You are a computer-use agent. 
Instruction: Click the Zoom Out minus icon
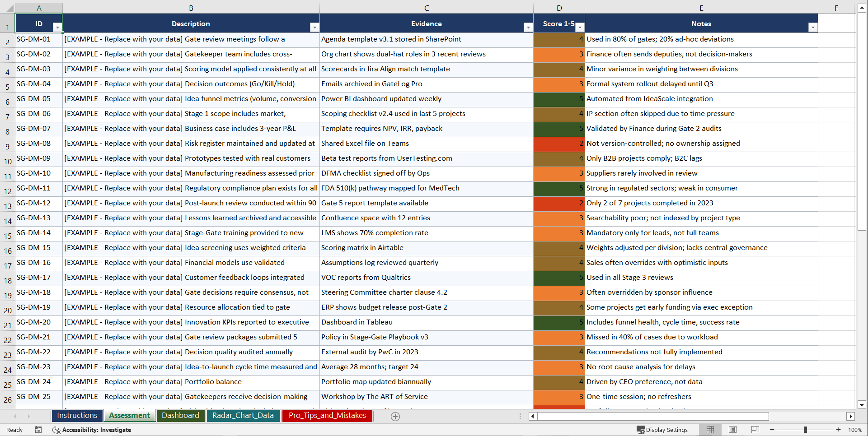[x=772, y=430]
